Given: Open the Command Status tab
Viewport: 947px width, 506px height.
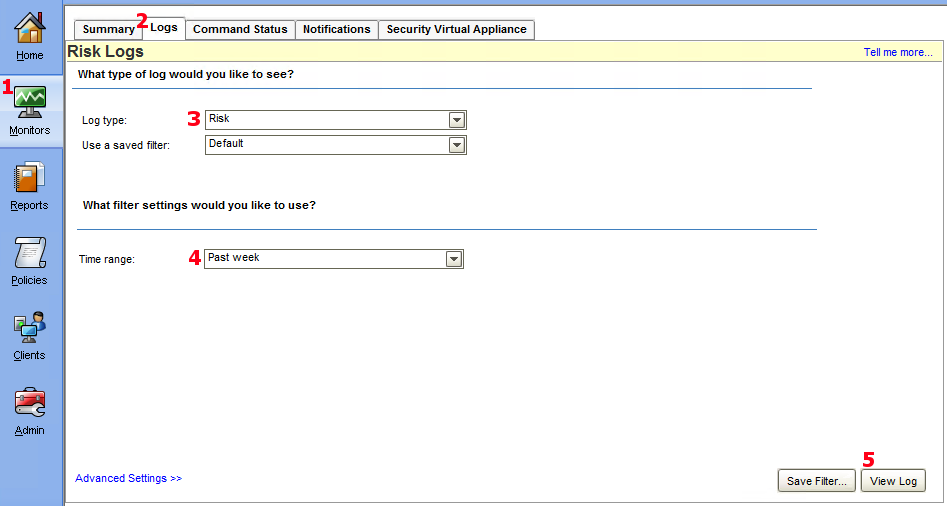Looking at the screenshot, I should pyautogui.click(x=240, y=30).
